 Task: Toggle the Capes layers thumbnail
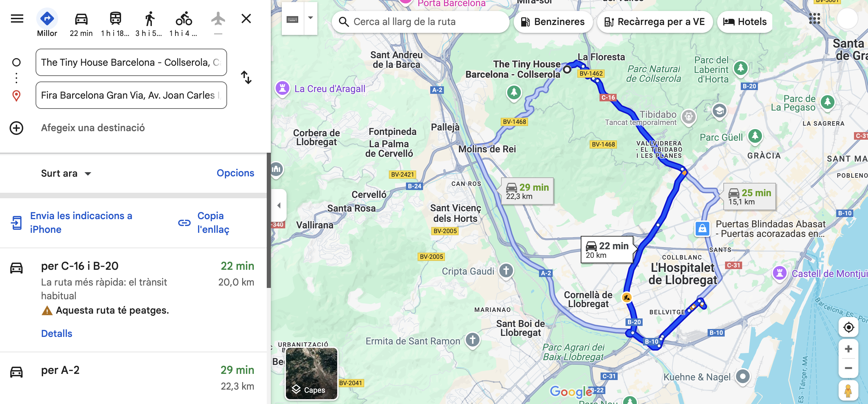pyautogui.click(x=312, y=374)
